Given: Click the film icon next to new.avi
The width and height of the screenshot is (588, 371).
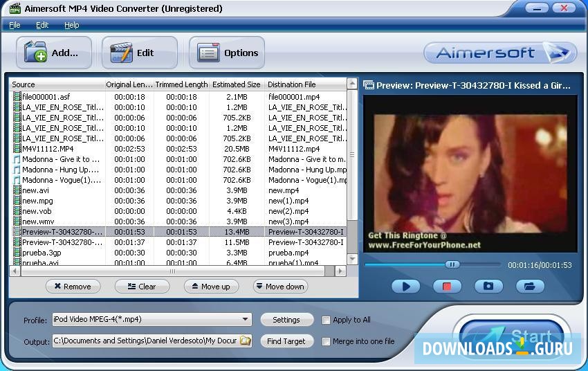Looking at the screenshot, I should pos(17,190).
